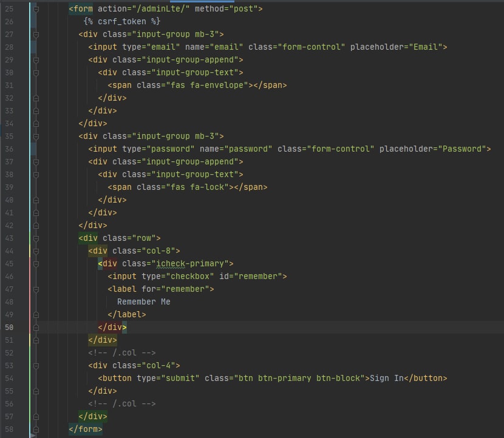Toggle the fold end marker on line 57
Viewport: 504px width, 438px height.
point(36,417)
